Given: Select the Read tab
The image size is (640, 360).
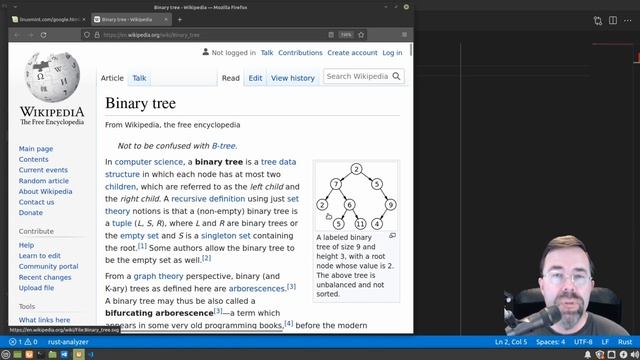Looking at the screenshot, I should click(231, 78).
